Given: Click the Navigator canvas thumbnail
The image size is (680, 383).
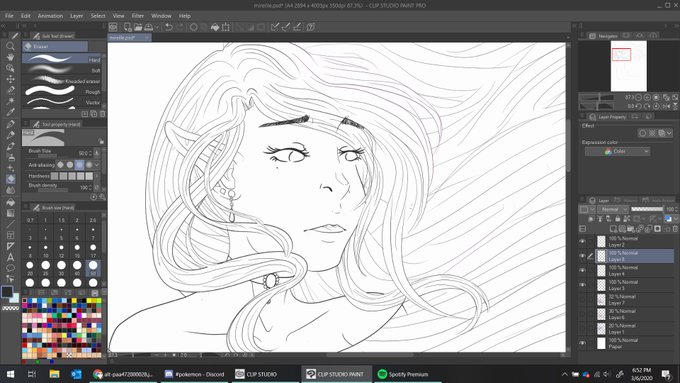Looking at the screenshot, I should coord(629,66).
